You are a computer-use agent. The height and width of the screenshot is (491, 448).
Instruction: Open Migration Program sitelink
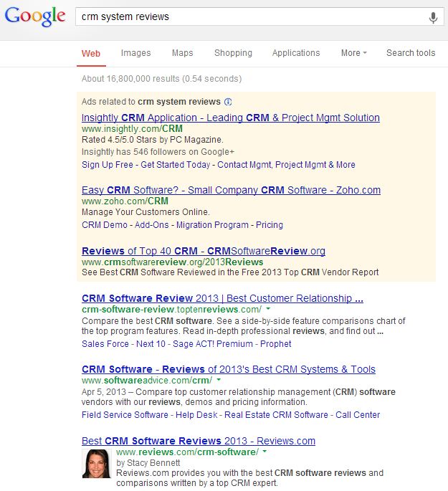[x=212, y=225]
